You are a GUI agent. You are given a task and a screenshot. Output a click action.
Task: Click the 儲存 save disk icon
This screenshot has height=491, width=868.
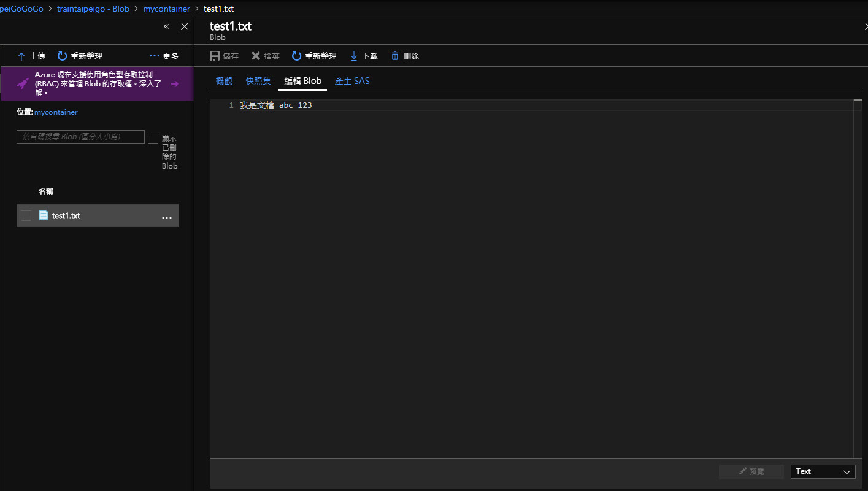tap(215, 56)
